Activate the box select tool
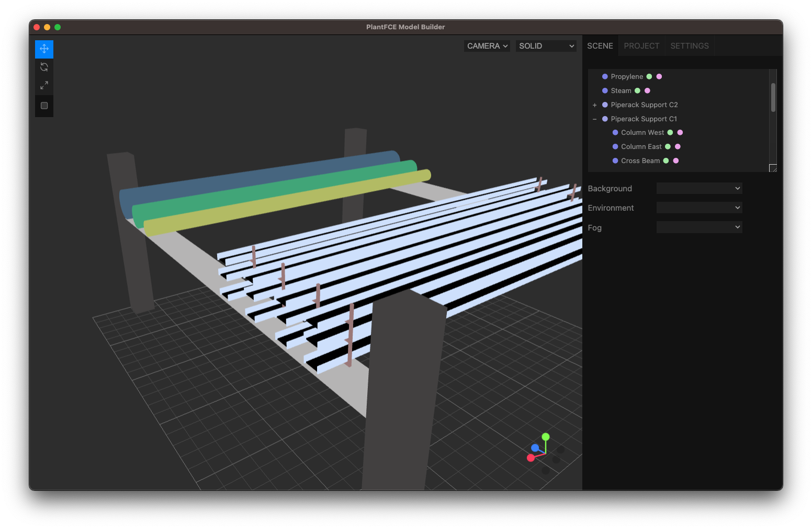The width and height of the screenshot is (812, 529). [x=44, y=106]
